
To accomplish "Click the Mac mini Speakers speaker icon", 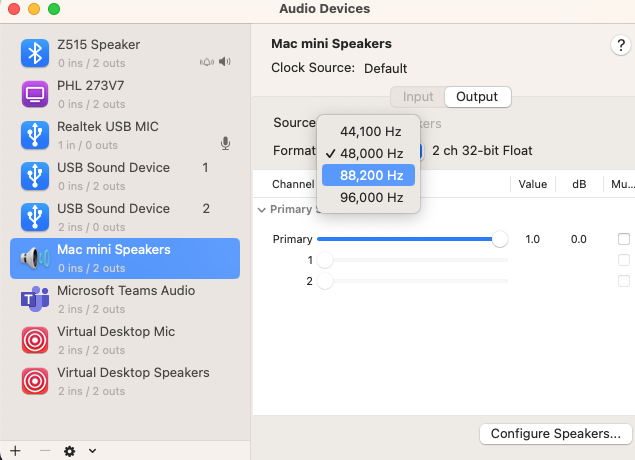I will tap(35, 258).
